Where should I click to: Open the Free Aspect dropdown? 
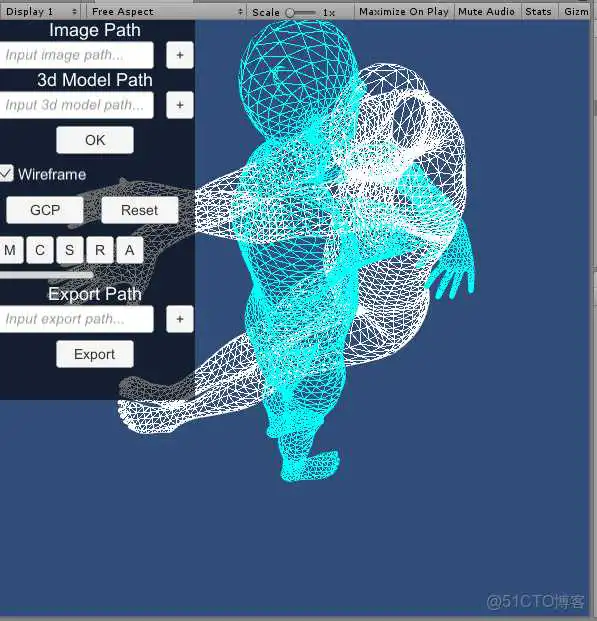click(166, 12)
